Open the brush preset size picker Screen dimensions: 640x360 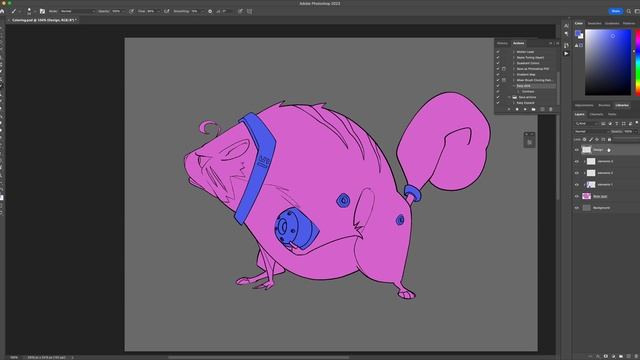click(30, 11)
